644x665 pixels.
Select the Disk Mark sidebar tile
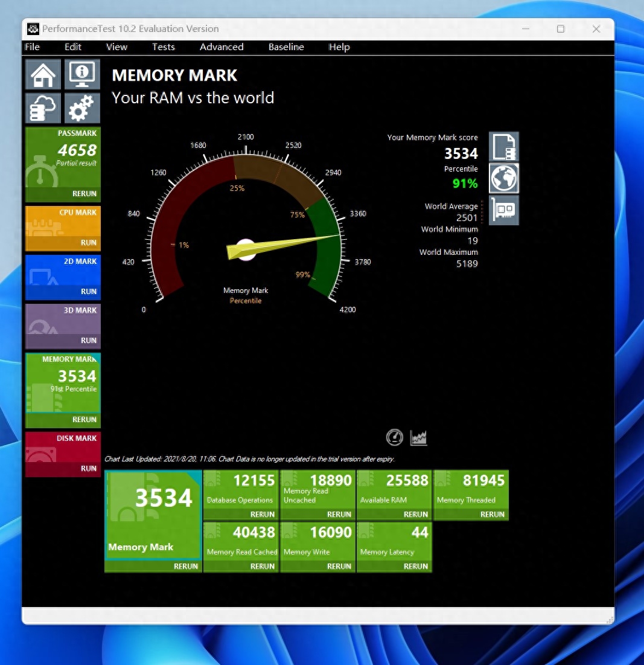click(x=63, y=446)
